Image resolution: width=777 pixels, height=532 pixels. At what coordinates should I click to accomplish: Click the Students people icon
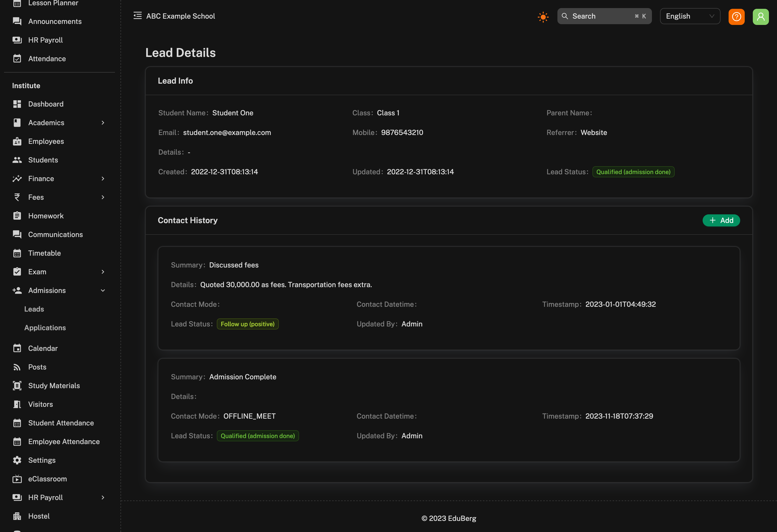(x=17, y=160)
